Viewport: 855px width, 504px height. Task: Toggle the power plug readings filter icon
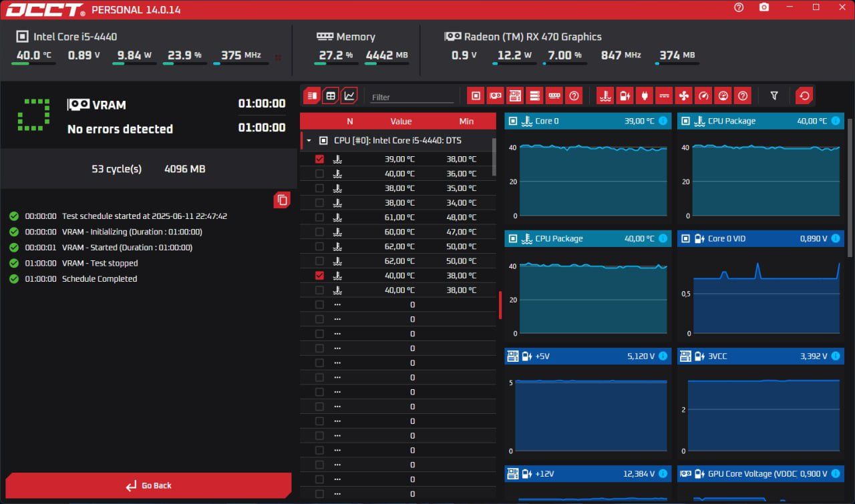point(644,95)
